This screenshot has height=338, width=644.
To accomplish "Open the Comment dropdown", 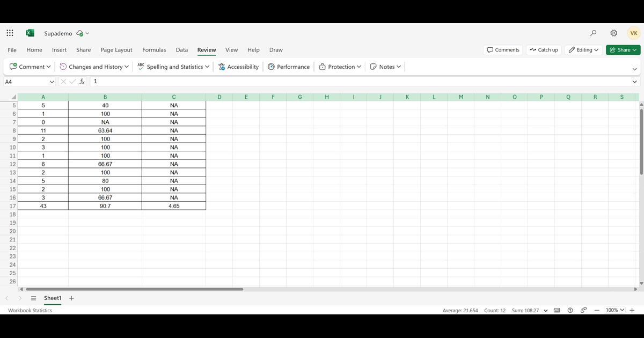I will tap(31, 67).
